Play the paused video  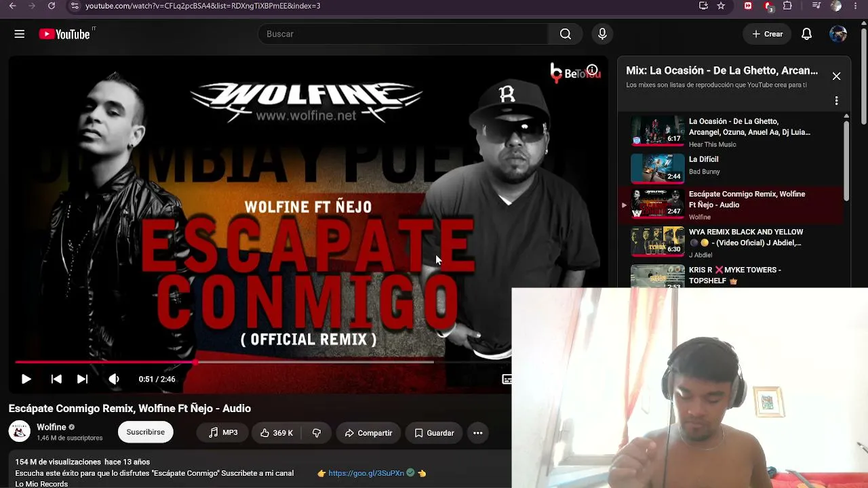[26, 379]
